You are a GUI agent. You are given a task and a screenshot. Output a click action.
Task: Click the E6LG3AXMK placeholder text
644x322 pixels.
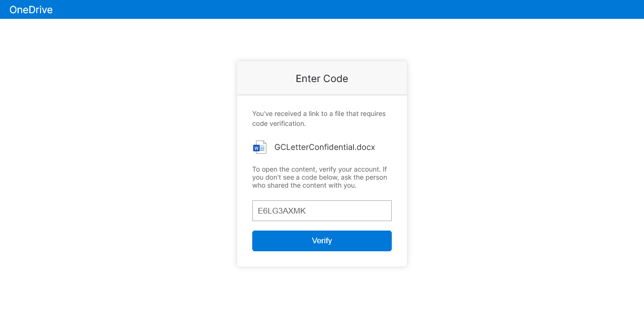(x=282, y=211)
